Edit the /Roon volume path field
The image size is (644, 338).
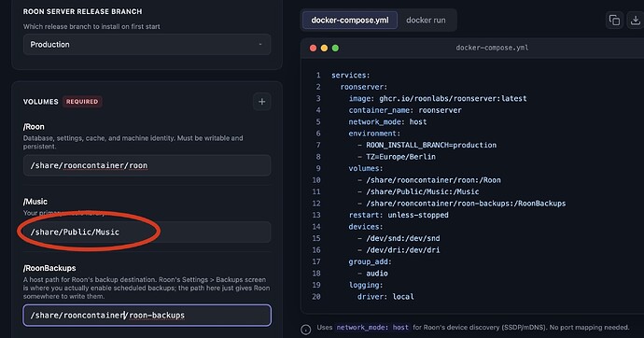click(x=147, y=165)
